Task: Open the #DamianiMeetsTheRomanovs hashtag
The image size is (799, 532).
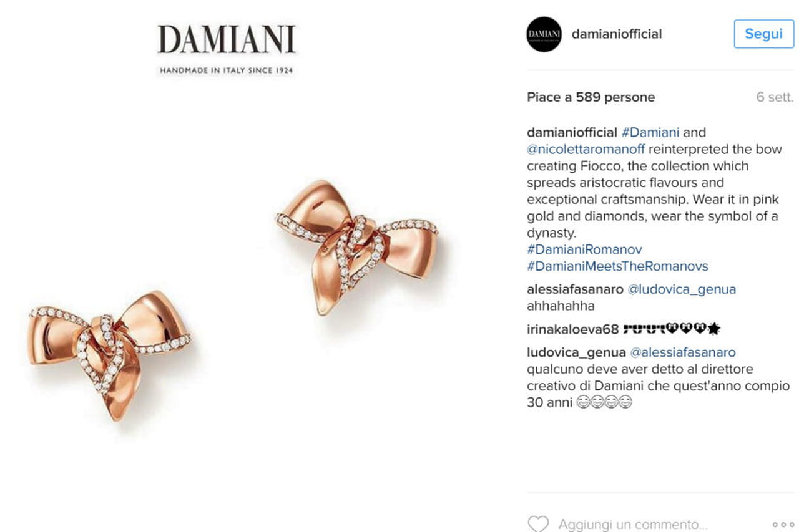Action: coord(617,266)
